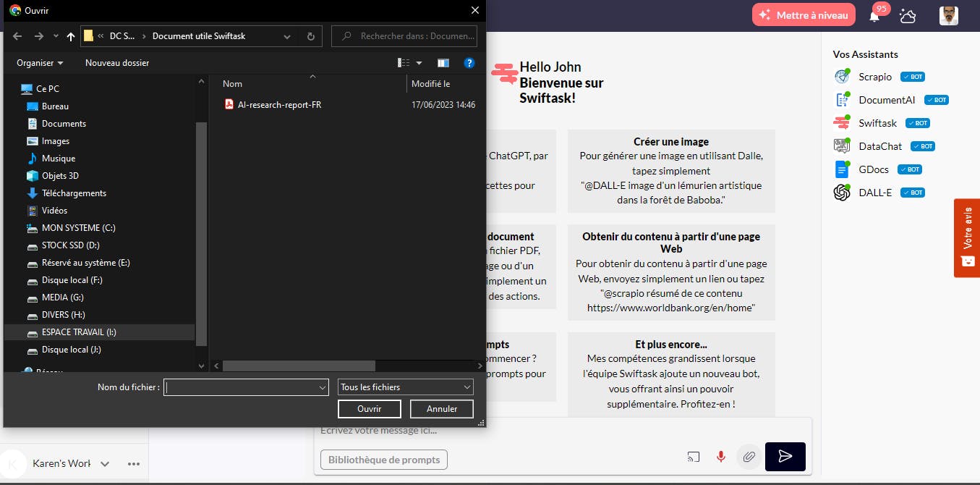Close the Ouvrir dialog window
Screen dimensions: 980x485
point(474,10)
